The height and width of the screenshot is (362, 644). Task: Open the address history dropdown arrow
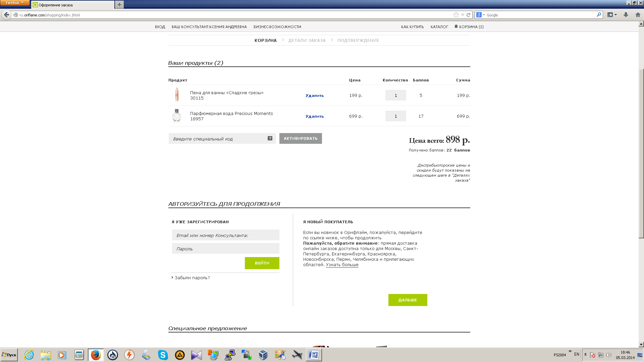tap(463, 15)
